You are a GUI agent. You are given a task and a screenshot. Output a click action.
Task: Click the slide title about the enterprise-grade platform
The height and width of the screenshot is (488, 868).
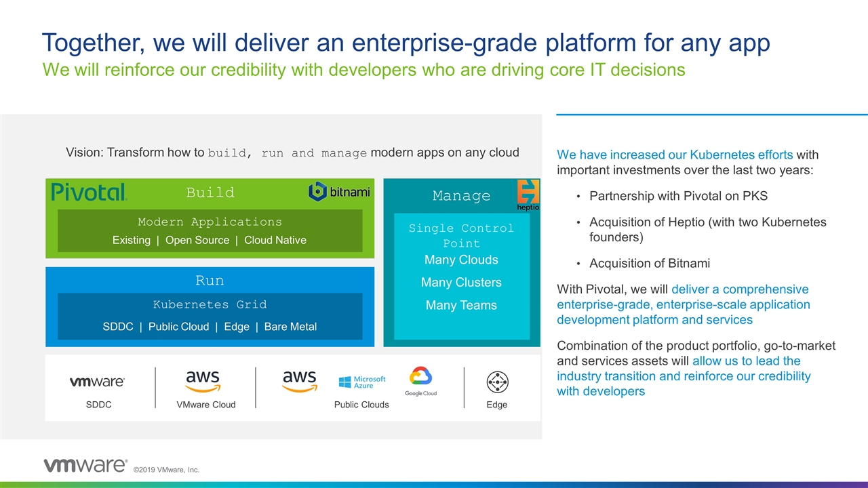click(406, 43)
